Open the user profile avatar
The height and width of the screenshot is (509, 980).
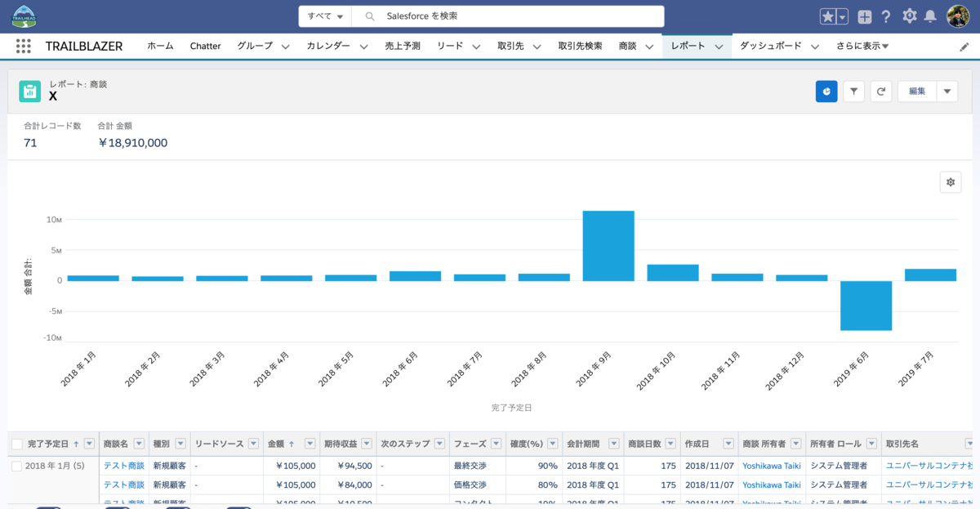(x=958, y=16)
